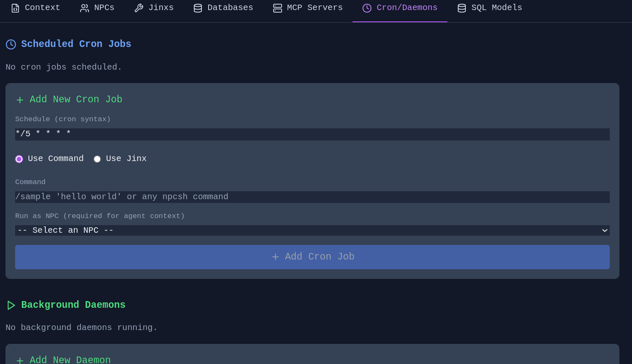Click the SQL Models database icon

pos(462,8)
